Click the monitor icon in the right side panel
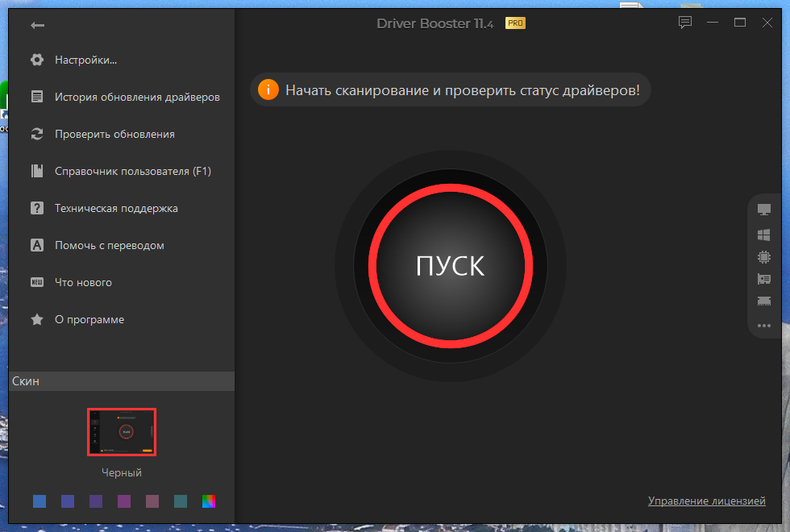The image size is (790, 532). click(x=764, y=210)
